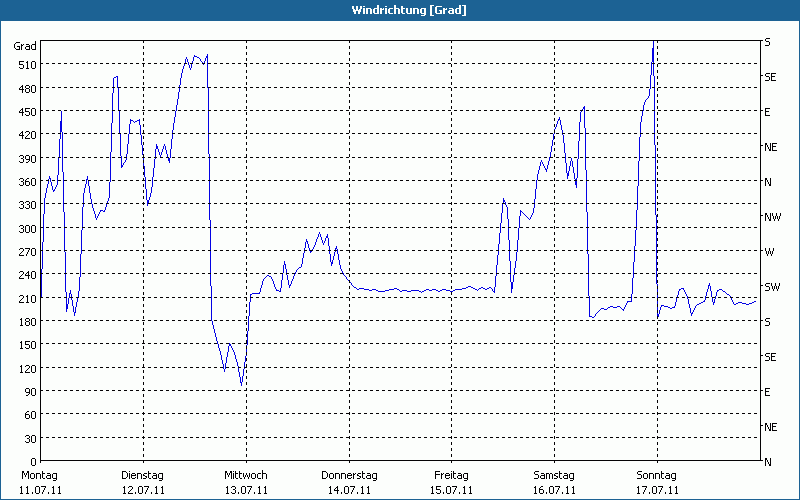This screenshot has width=800, height=500.
Task: Pick the 150 value on the left axis
Action: (x=28, y=345)
